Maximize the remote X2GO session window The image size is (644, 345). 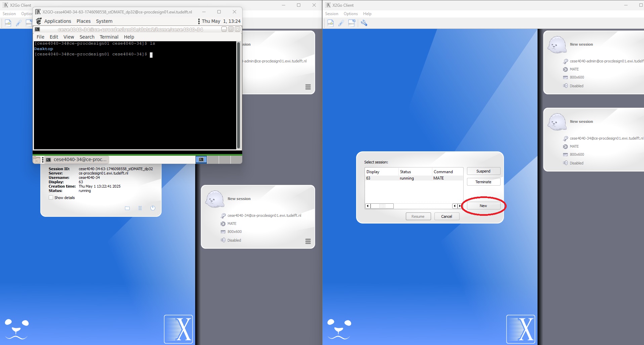click(x=219, y=12)
